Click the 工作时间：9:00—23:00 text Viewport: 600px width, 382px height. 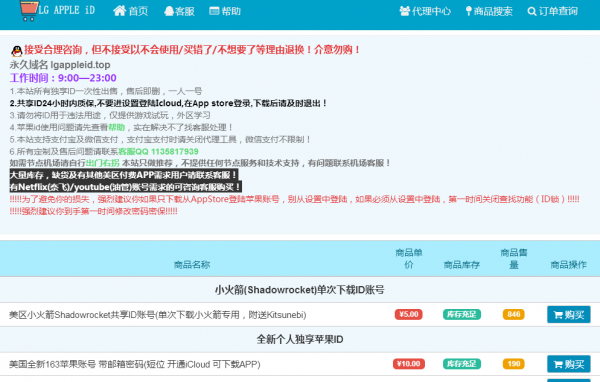[63, 78]
